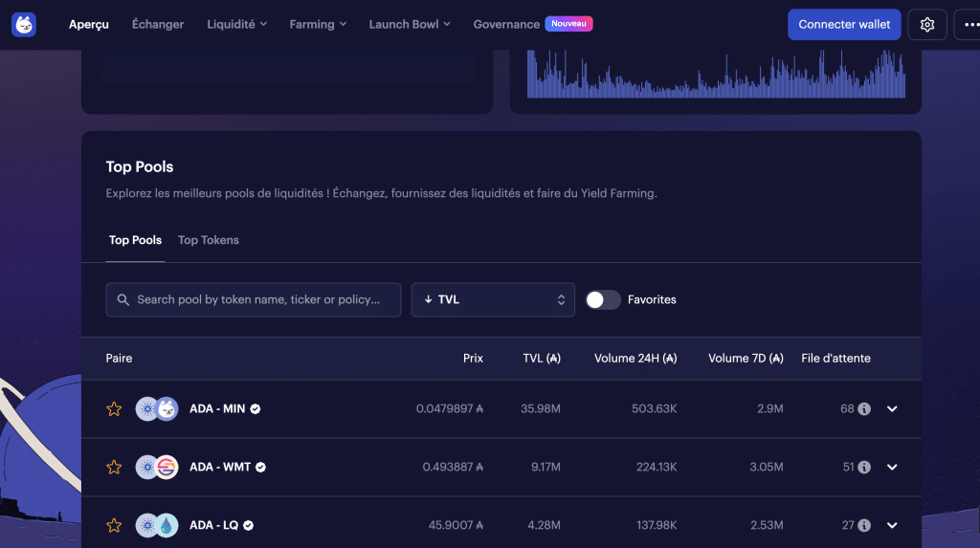Image resolution: width=980 pixels, height=548 pixels.
Task: Favorite the ADA - WMT pool star
Action: tap(114, 467)
